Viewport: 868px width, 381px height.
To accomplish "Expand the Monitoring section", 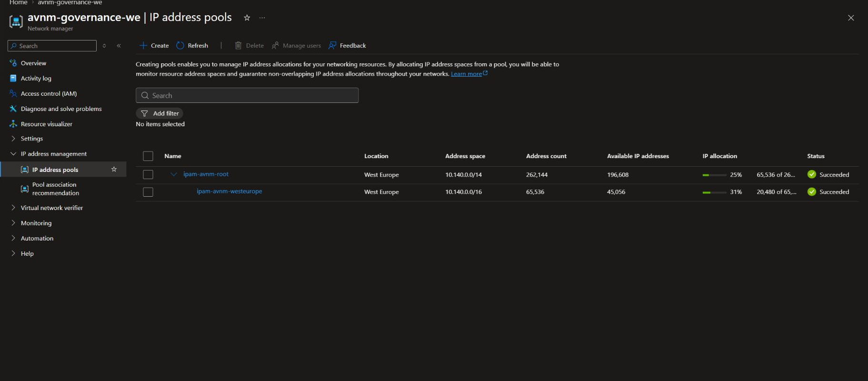I will pos(36,223).
